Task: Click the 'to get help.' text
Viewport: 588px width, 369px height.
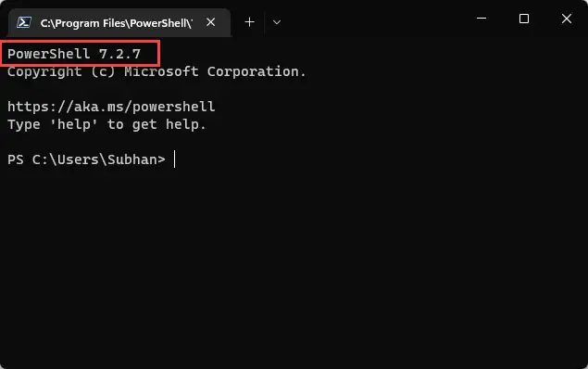Action: [156, 124]
